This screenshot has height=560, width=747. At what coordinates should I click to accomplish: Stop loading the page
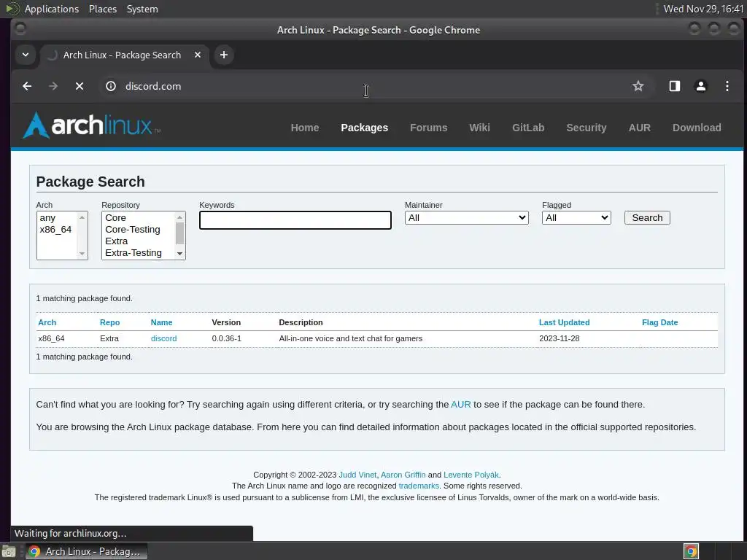click(80, 86)
